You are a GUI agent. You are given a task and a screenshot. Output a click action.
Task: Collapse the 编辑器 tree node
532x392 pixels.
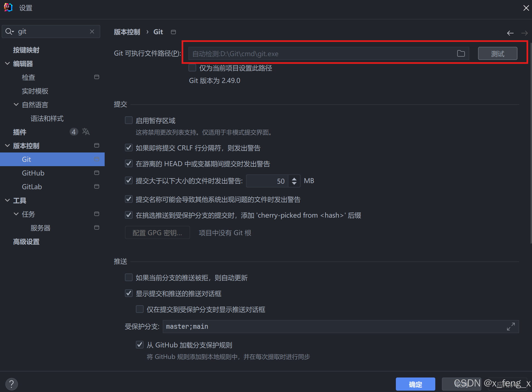pos(7,64)
